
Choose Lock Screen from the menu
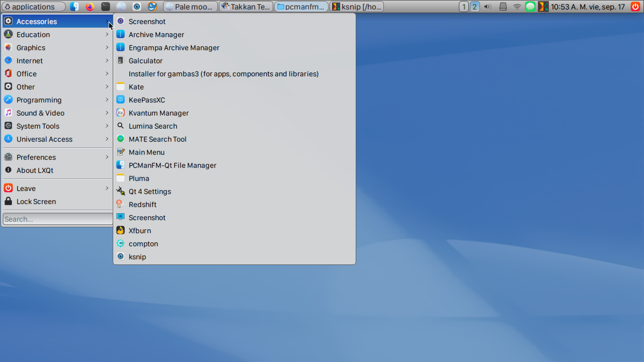tap(57, 202)
